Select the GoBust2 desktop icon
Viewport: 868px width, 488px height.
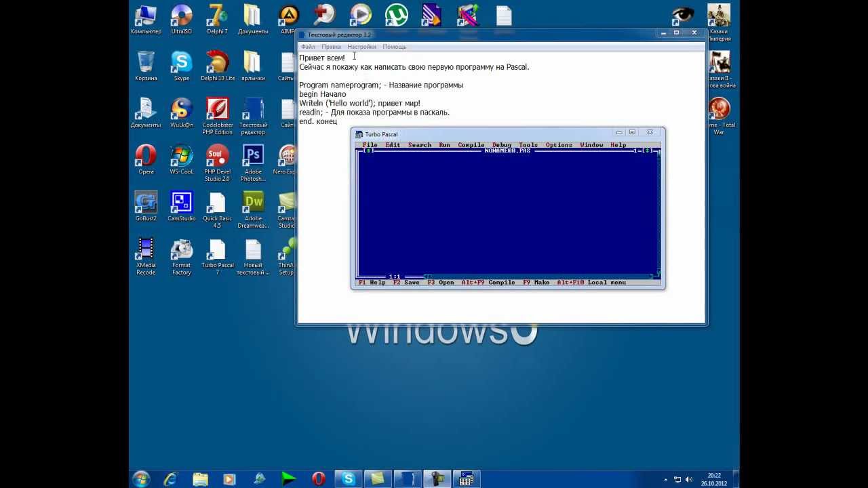click(x=146, y=207)
